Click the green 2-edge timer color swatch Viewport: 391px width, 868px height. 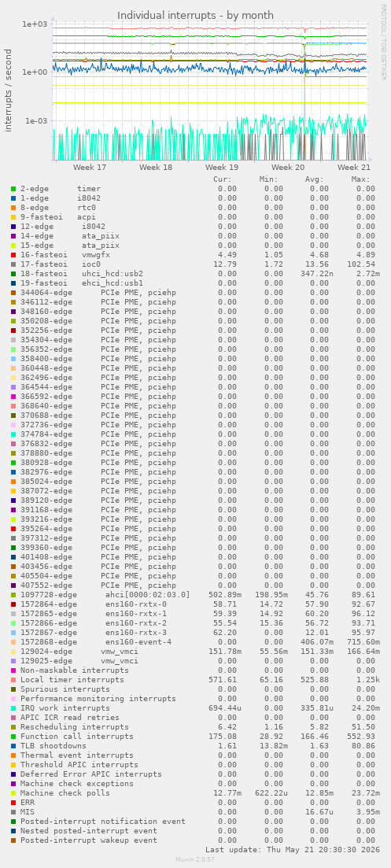[13, 189]
